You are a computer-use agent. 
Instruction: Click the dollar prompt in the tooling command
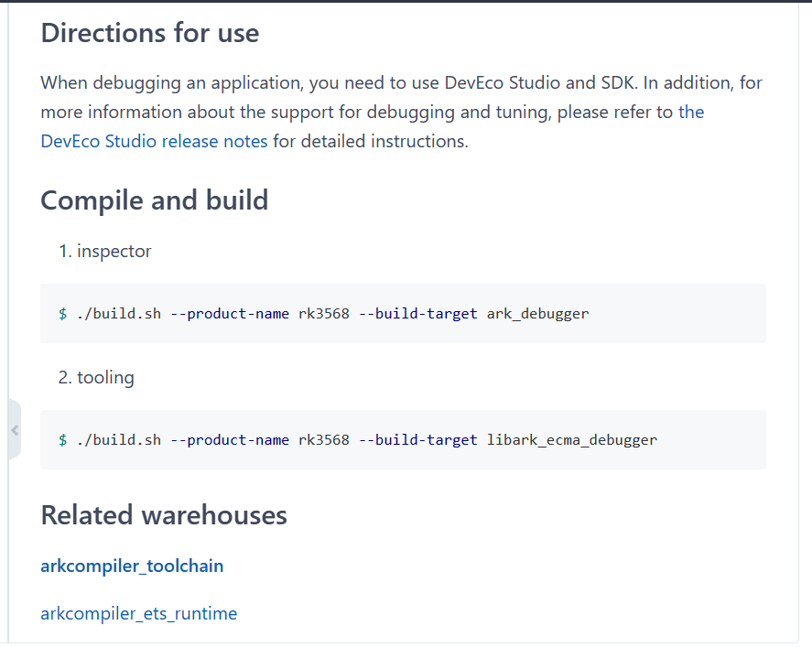tap(62, 440)
